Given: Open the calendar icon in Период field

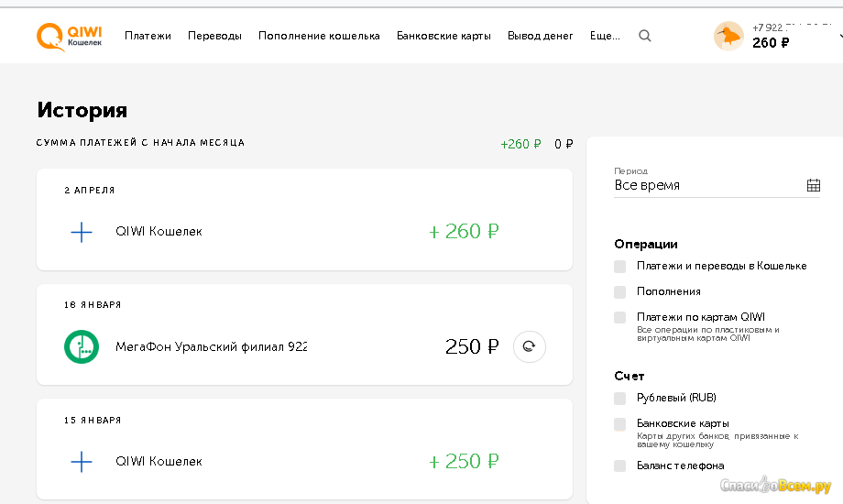Looking at the screenshot, I should [814, 186].
